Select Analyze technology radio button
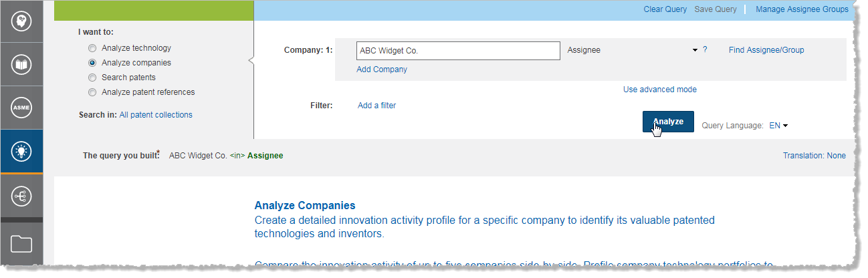 tap(92, 48)
